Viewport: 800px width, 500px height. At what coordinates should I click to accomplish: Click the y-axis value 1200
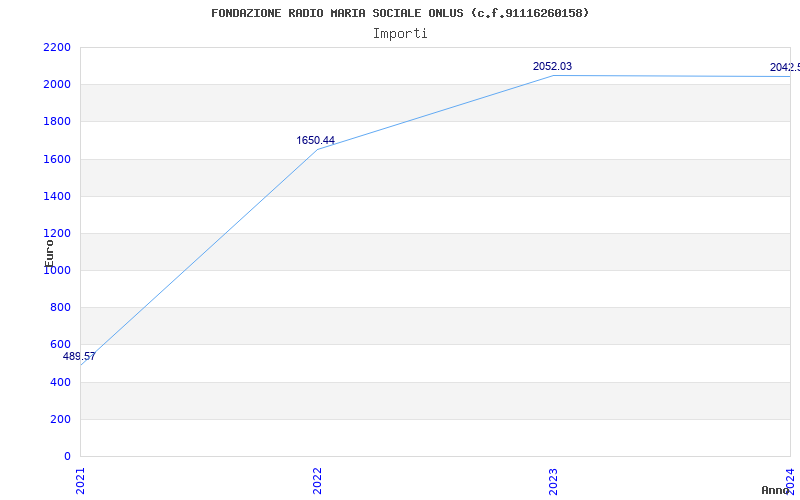coord(57,234)
